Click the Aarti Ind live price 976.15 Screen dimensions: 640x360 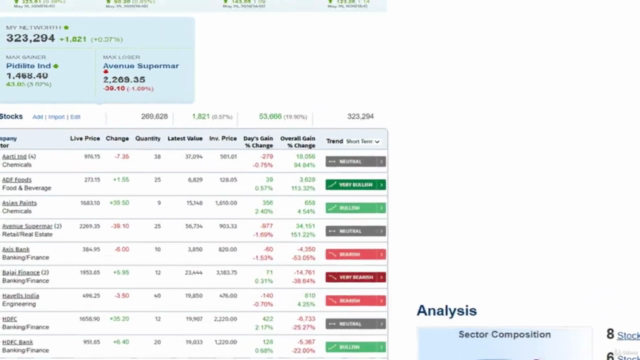(92, 157)
